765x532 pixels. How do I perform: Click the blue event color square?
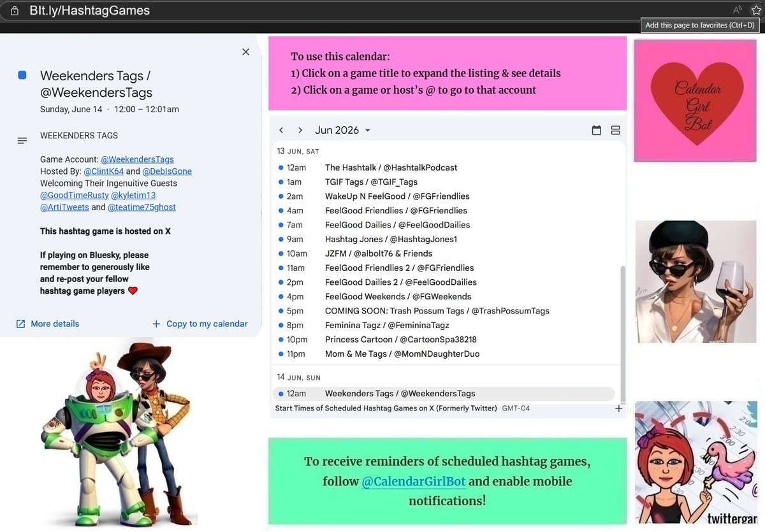tap(22, 75)
